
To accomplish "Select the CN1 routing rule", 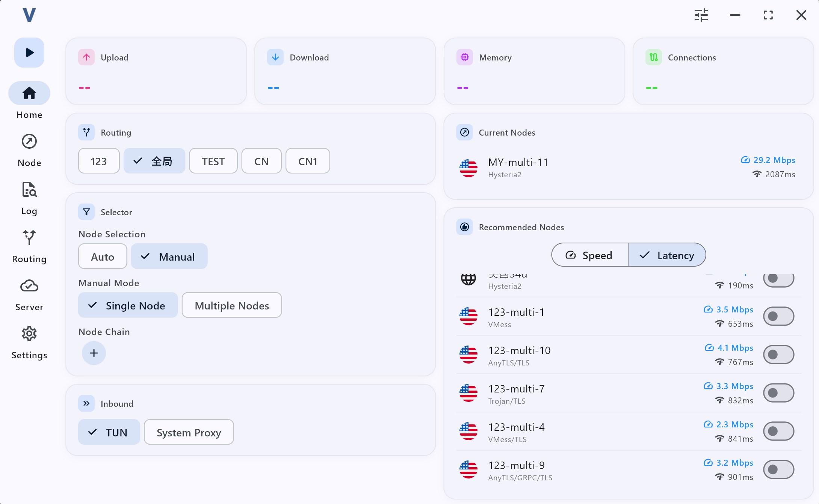I will point(308,161).
